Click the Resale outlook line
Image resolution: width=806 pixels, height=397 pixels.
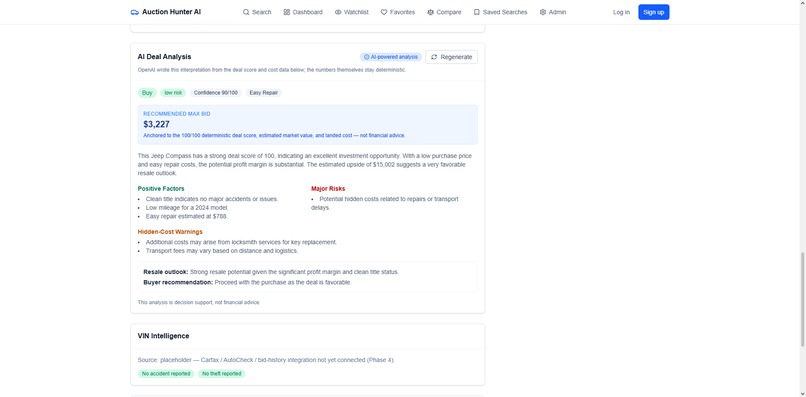pyautogui.click(x=271, y=272)
